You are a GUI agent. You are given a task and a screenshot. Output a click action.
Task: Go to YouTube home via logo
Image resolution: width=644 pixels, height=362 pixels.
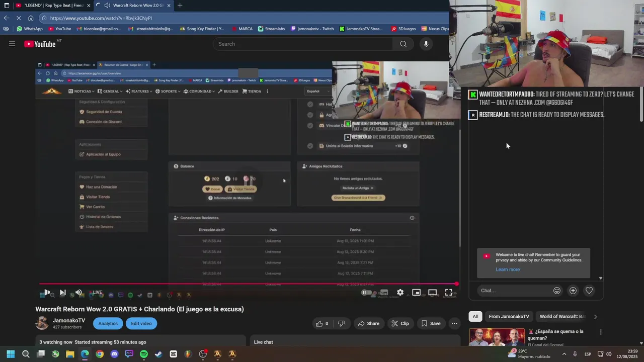(40, 44)
